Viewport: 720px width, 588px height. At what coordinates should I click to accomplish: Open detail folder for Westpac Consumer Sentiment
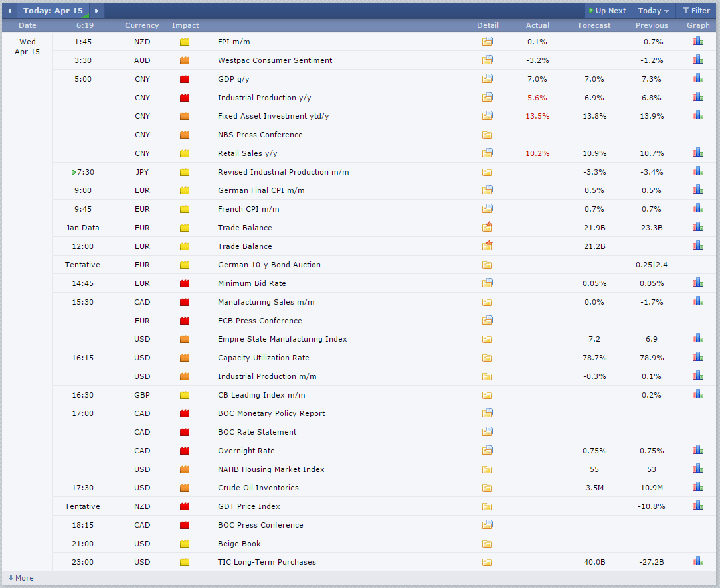tap(487, 60)
